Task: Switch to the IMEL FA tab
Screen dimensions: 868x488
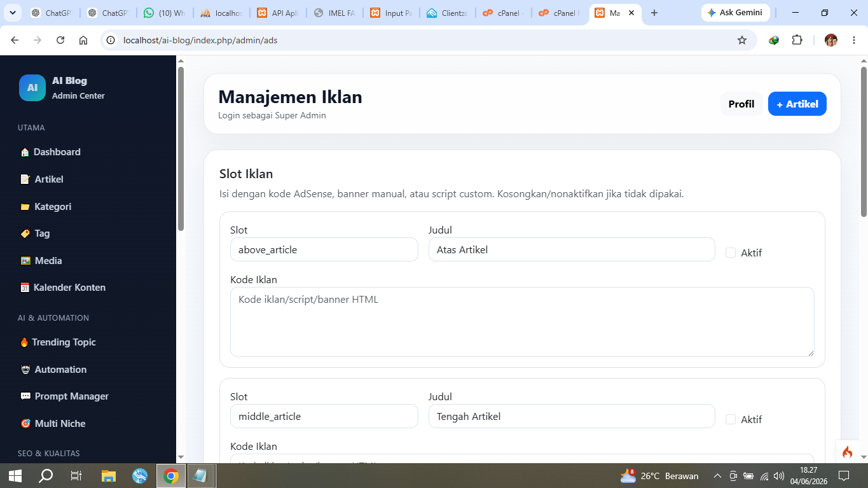Action: point(335,13)
